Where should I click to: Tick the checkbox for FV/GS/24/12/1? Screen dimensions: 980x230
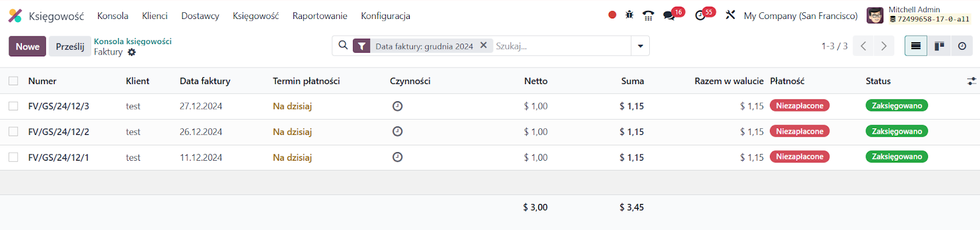13,157
